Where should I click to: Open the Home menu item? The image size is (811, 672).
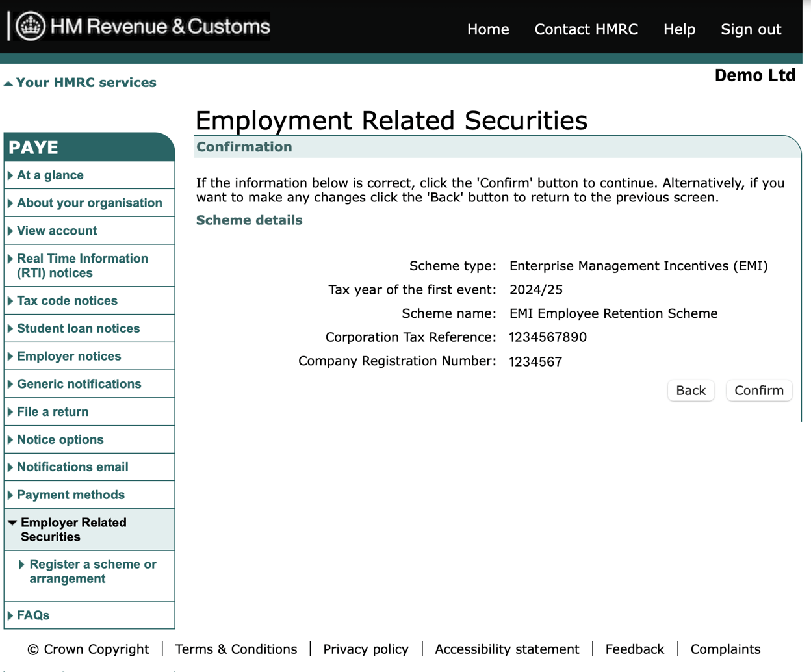click(487, 29)
